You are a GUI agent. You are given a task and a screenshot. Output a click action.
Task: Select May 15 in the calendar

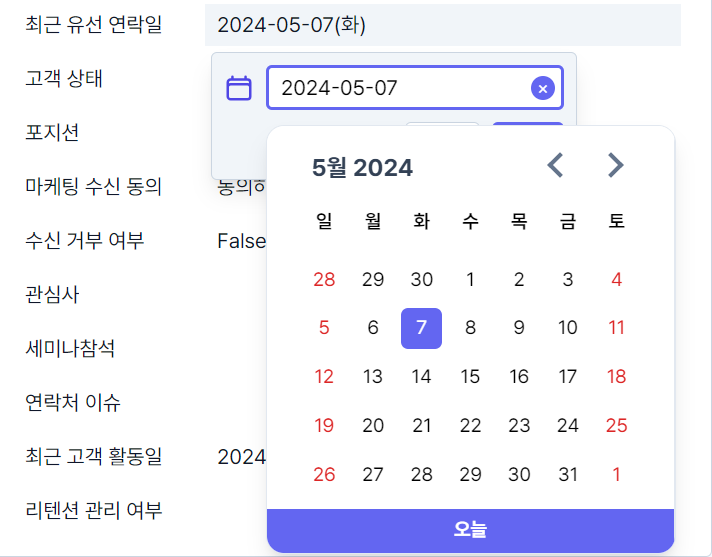[x=470, y=377]
